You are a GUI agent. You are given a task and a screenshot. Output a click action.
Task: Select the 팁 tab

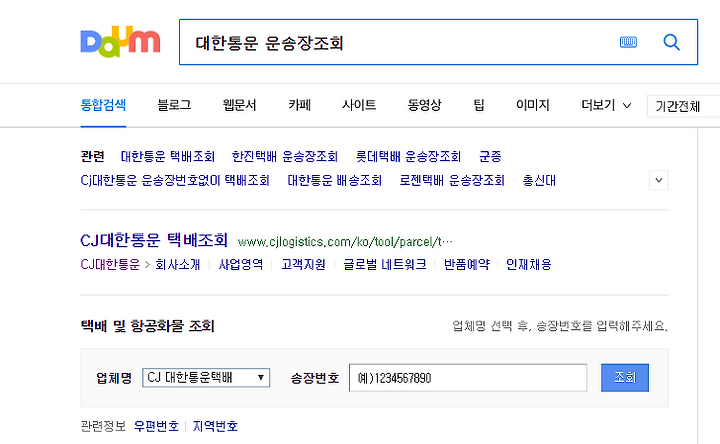[x=479, y=105]
